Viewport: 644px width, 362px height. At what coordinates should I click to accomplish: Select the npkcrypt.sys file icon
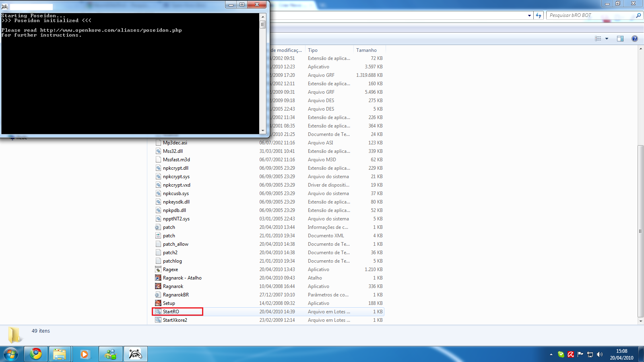pos(158,176)
